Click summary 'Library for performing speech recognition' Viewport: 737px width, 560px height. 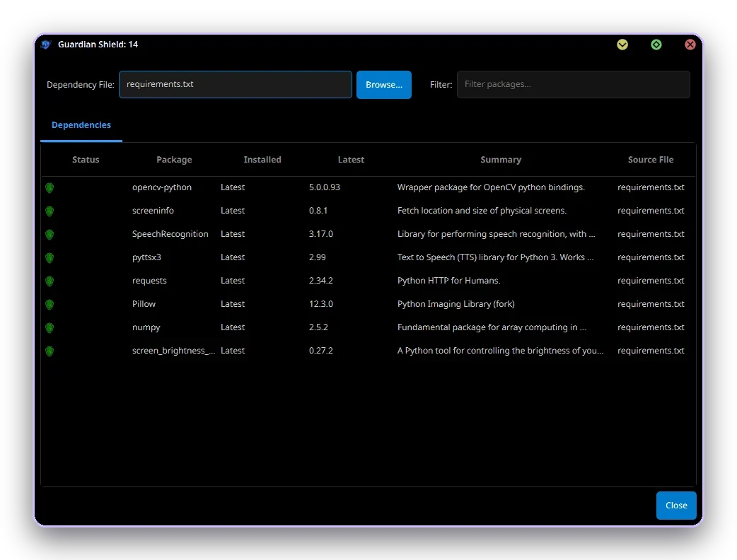pyautogui.click(x=497, y=234)
